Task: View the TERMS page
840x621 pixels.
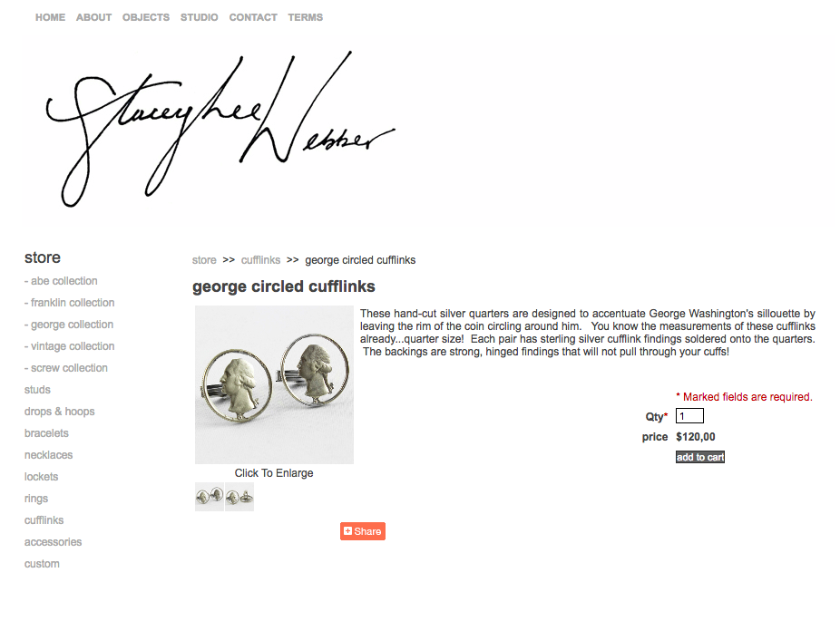Action: click(x=306, y=17)
